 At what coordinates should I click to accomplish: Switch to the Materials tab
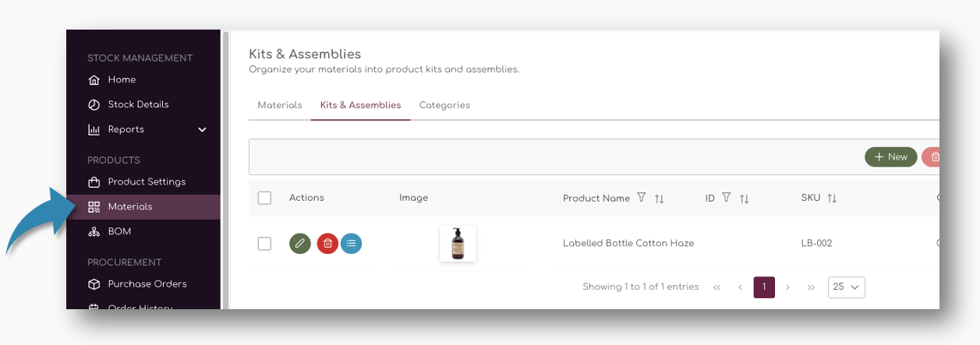click(x=280, y=105)
